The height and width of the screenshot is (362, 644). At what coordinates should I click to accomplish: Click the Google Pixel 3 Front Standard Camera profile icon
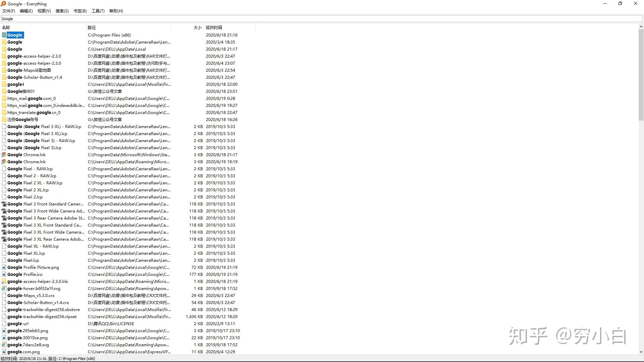coord(4,204)
